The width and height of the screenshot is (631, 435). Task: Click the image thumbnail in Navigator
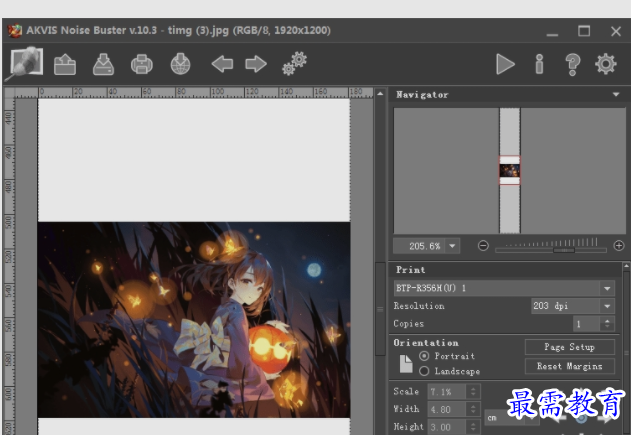(509, 170)
